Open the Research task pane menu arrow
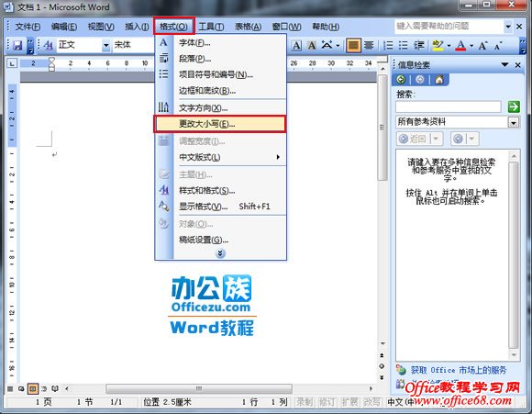This screenshot has width=532, height=414. click(504, 64)
